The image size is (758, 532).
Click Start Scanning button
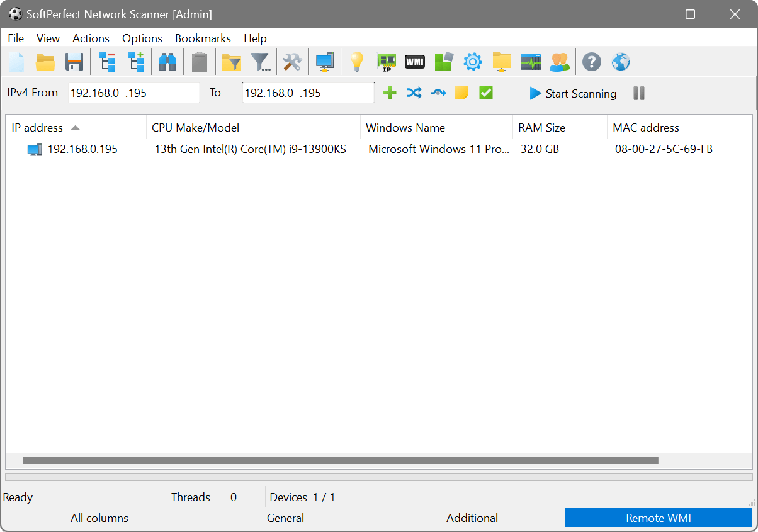[x=573, y=93]
